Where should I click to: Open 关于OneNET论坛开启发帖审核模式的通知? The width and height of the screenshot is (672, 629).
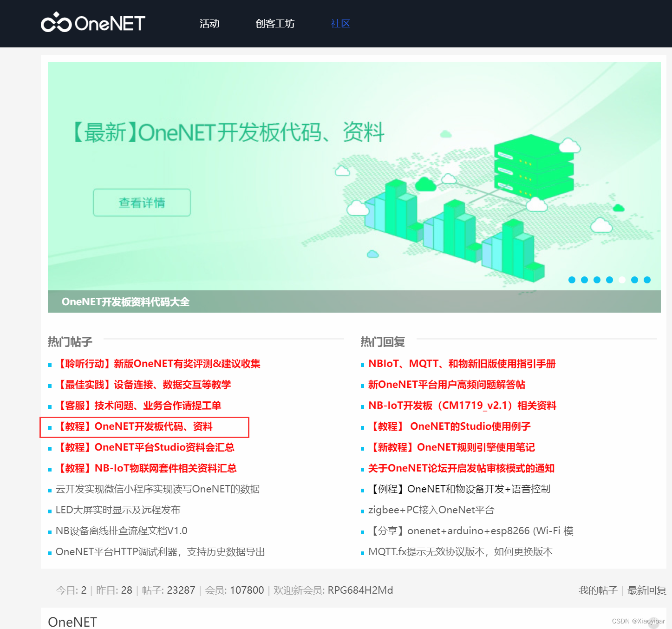click(x=462, y=468)
